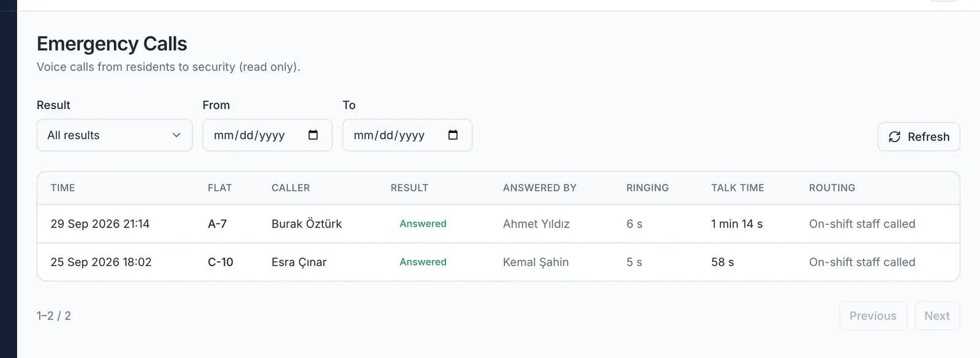
Task: Open the From date calendar icon
Action: (x=313, y=135)
